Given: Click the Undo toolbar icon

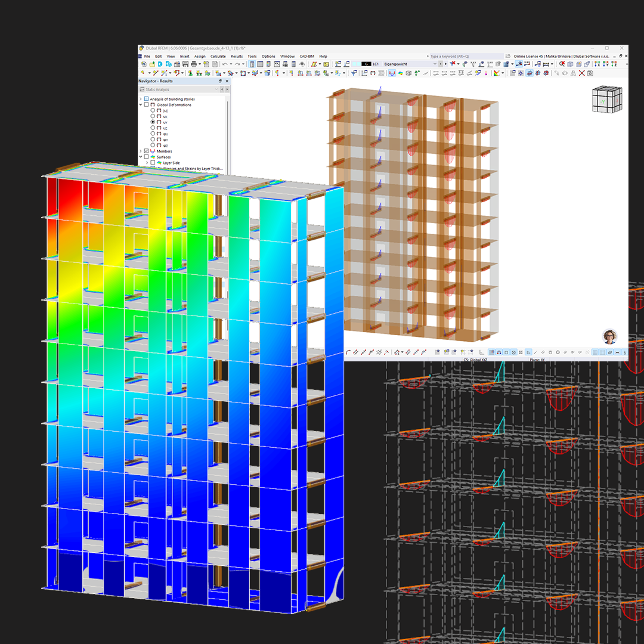Looking at the screenshot, I should (224, 63).
